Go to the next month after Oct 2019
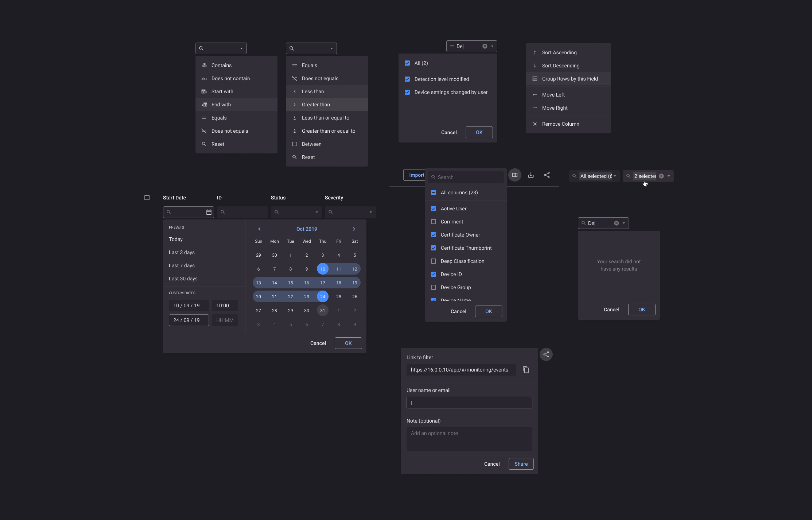812x520 pixels. click(354, 229)
